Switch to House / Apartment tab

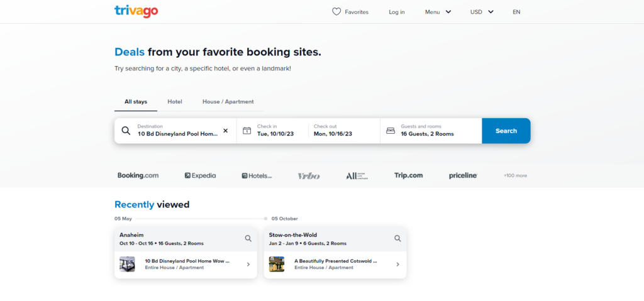point(228,102)
